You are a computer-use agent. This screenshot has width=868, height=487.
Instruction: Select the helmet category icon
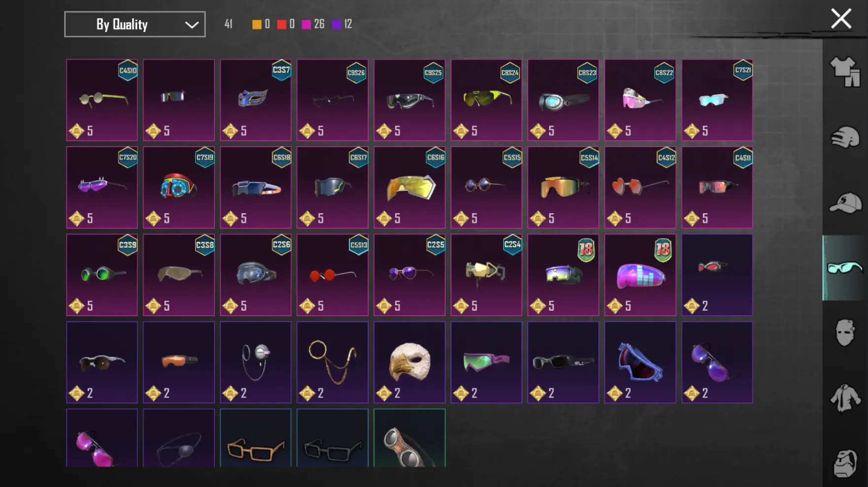pyautogui.click(x=845, y=137)
